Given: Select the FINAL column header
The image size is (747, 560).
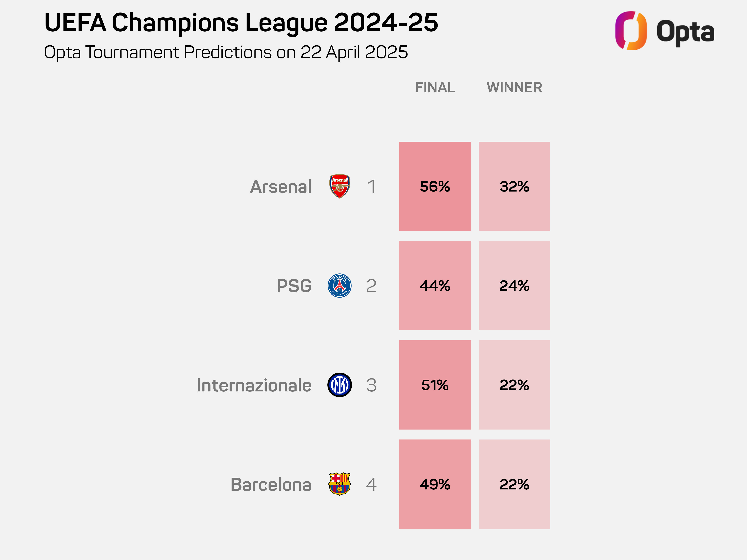Looking at the screenshot, I should point(435,87).
